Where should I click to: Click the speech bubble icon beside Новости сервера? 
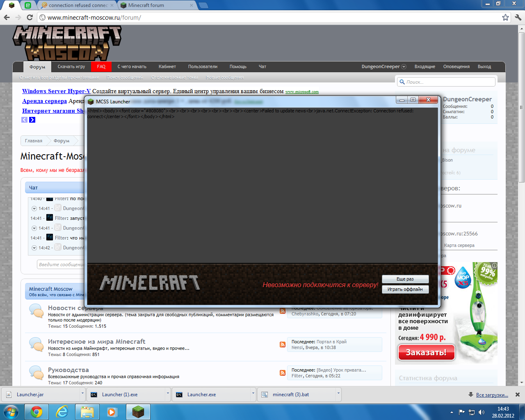point(37,311)
